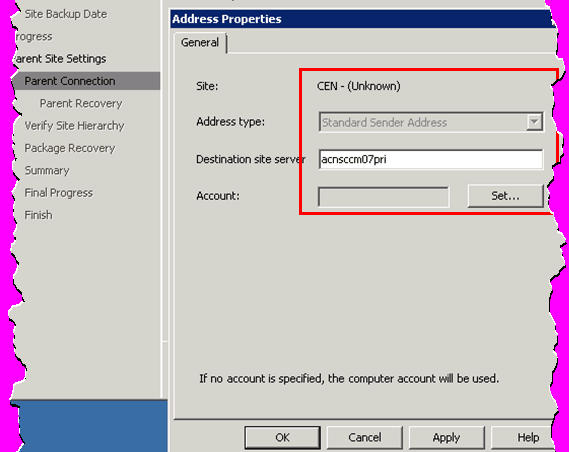Click the empty Account field
The height and width of the screenshot is (452, 569).
[x=384, y=197]
